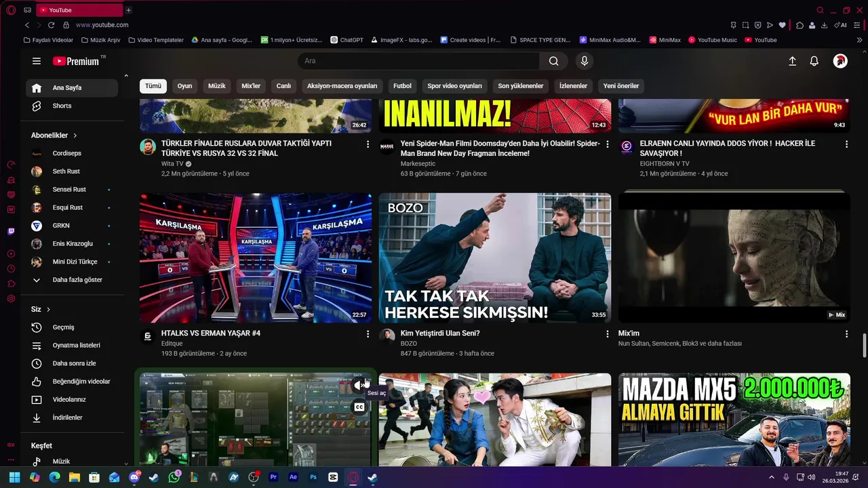Open YouTube Music bookmark
The width and height of the screenshot is (868, 488).
click(x=713, y=40)
